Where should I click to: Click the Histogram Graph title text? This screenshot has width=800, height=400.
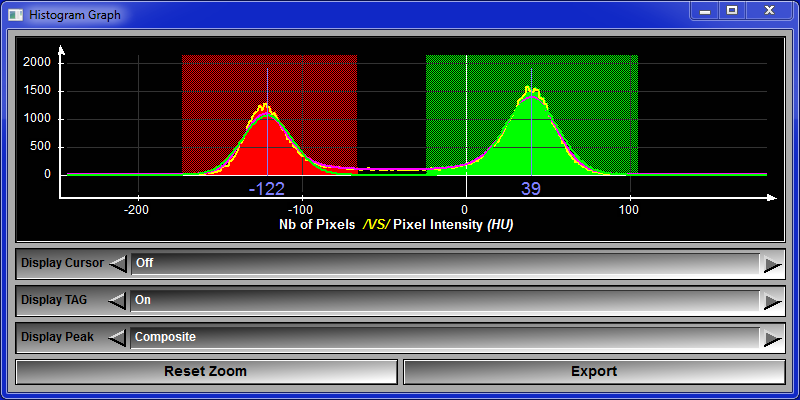pyautogui.click(x=75, y=15)
